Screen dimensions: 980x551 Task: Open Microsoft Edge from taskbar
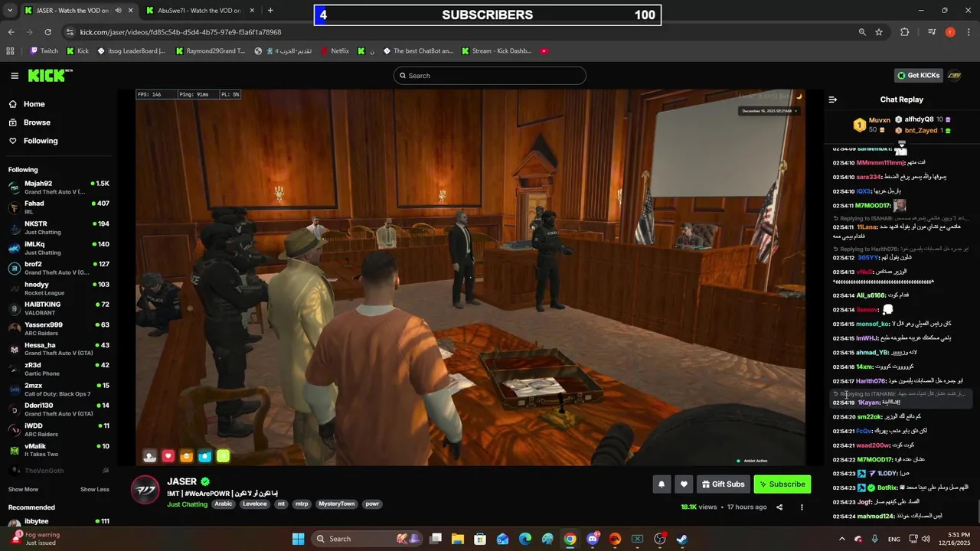(x=525, y=539)
